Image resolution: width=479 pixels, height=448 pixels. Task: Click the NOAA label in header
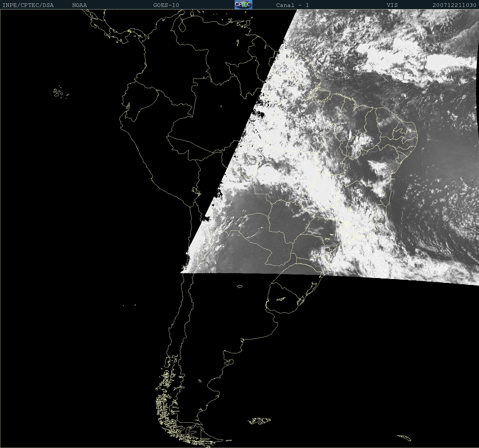point(80,5)
